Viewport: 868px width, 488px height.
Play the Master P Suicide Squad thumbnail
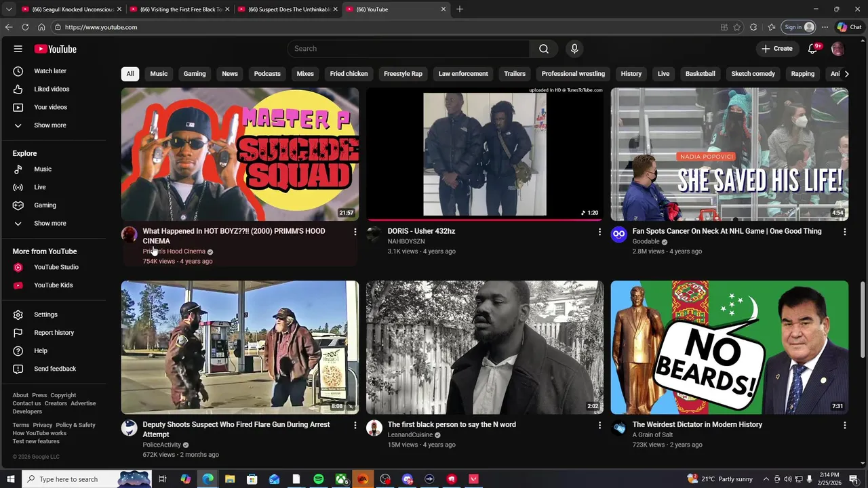(240, 154)
